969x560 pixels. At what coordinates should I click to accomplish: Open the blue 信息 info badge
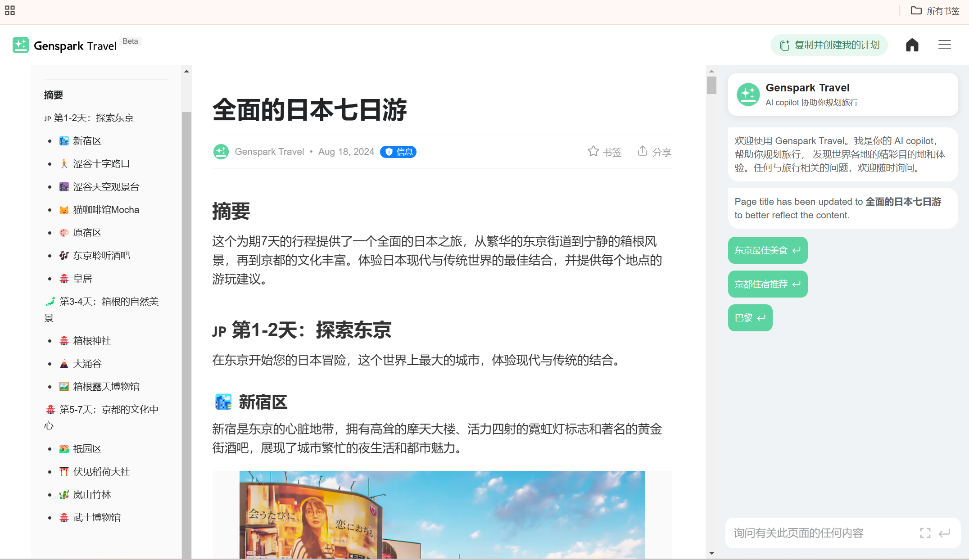[398, 152]
